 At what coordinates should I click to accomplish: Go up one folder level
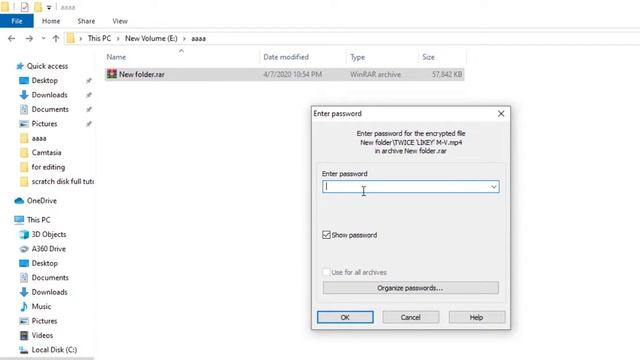(56, 38)
